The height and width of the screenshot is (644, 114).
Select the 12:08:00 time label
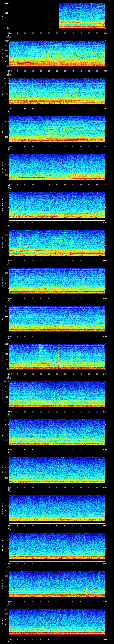[x=9, y=184]
